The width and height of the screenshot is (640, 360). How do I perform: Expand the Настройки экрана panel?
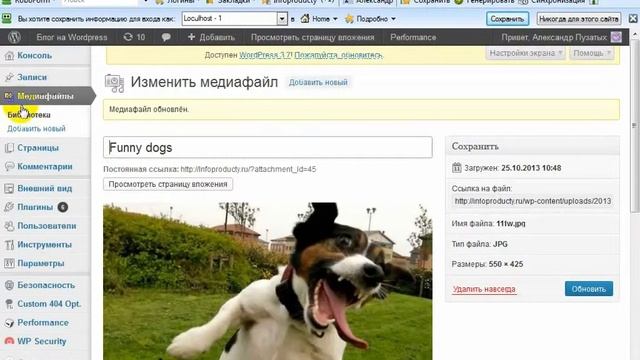[526, 53]
